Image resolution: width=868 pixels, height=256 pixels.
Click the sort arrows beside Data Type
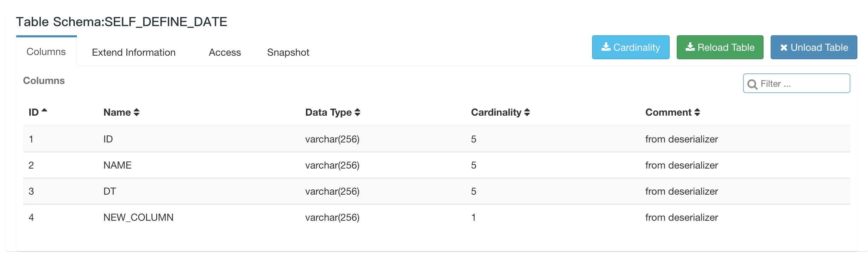[357, 112]
